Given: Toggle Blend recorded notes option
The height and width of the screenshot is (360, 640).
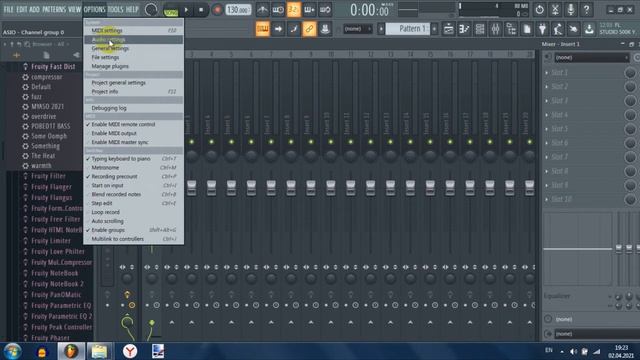Looking at the screenshot, I should point(133,195).
